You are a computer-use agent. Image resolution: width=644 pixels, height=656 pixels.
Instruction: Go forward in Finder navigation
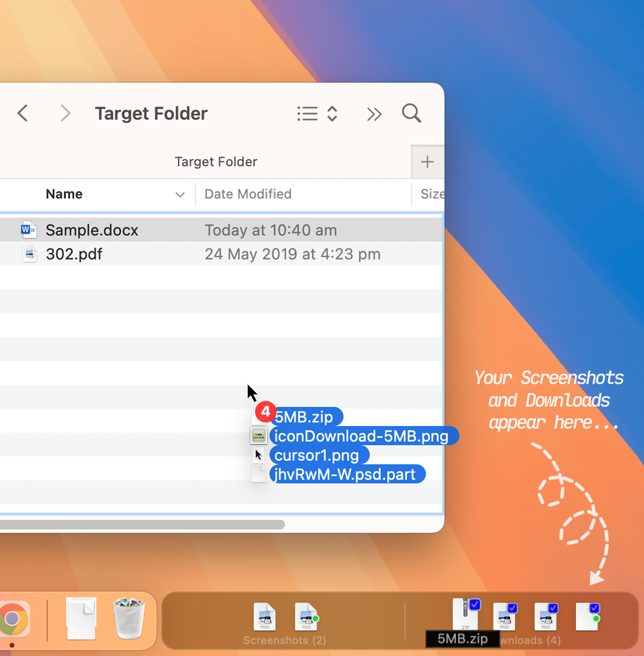65,113
